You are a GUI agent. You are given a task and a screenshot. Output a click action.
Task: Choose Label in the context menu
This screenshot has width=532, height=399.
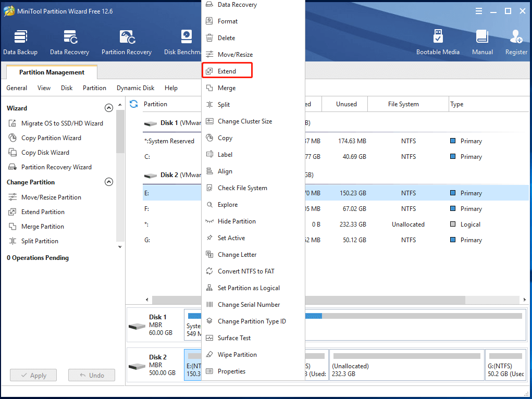pos(253,155)
